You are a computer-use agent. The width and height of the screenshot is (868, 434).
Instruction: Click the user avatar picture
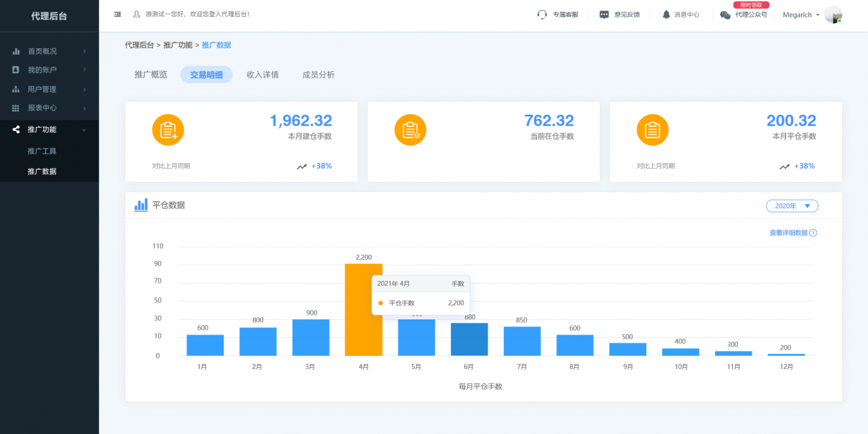[833, 15]
